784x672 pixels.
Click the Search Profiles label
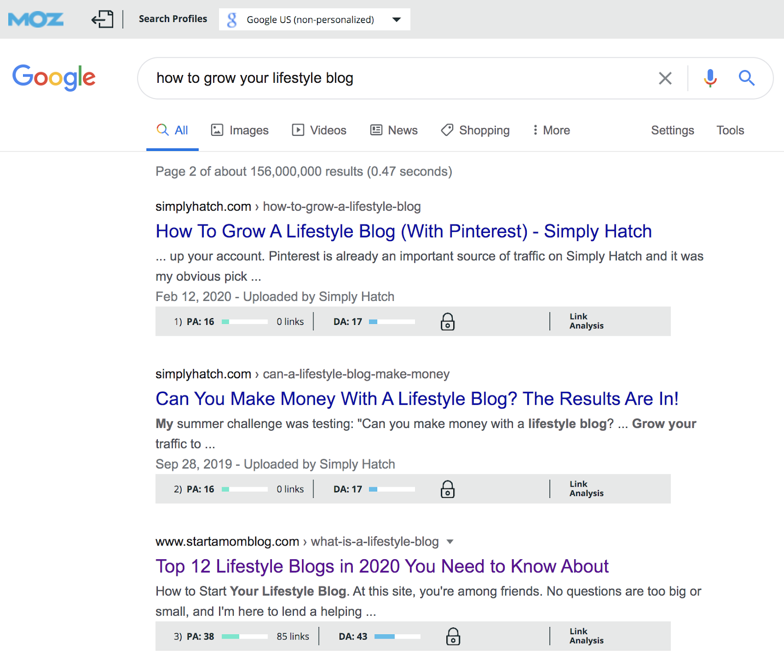coord(173,19)
